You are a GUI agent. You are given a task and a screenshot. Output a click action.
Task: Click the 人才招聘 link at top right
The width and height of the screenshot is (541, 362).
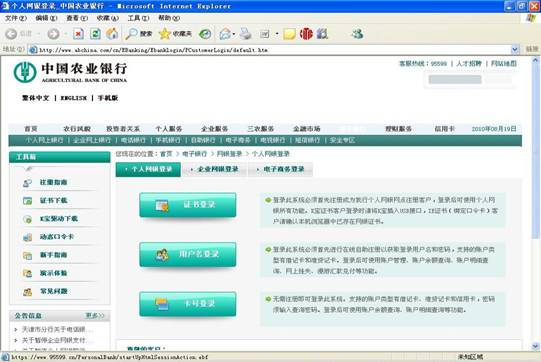pyautogui.click(x=469, y=63)
